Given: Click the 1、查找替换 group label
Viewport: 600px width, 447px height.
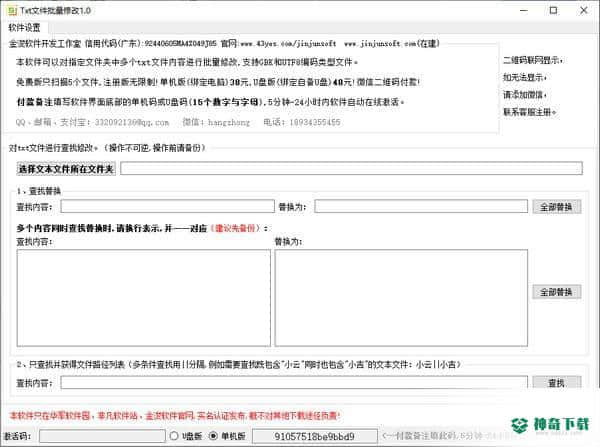Looking at the screenshot, I should 39,191.
